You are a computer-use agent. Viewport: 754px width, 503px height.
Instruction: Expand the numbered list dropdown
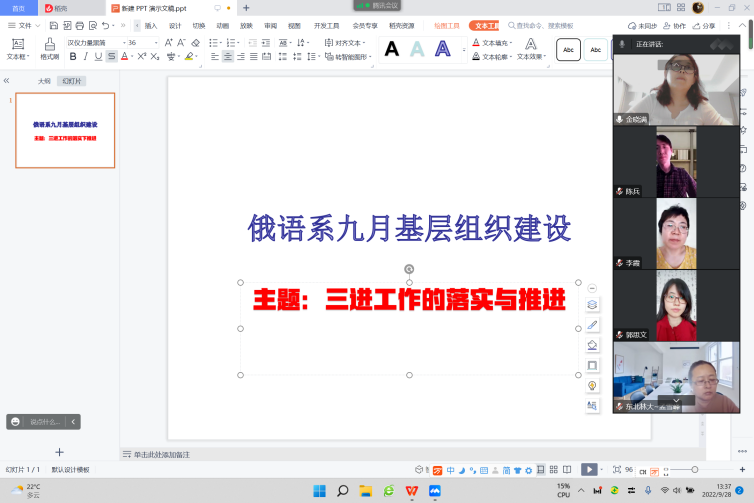click(x=238, y=43)
